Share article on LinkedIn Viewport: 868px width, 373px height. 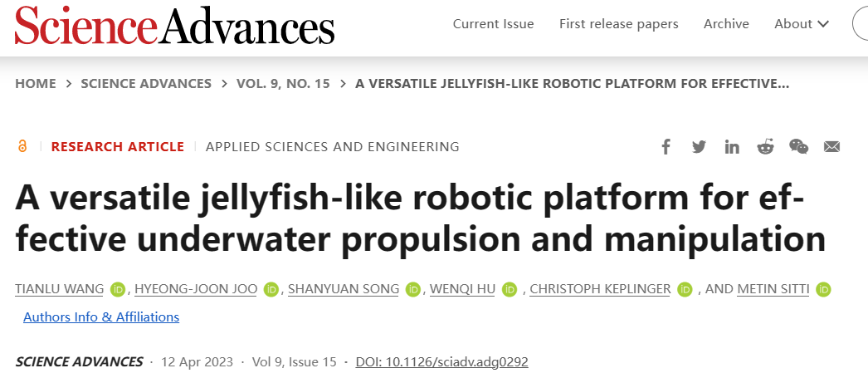coord(732,147)
